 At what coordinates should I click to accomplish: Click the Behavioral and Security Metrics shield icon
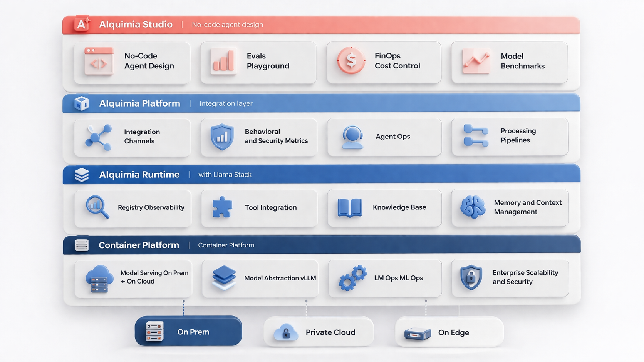click(222, 137)
